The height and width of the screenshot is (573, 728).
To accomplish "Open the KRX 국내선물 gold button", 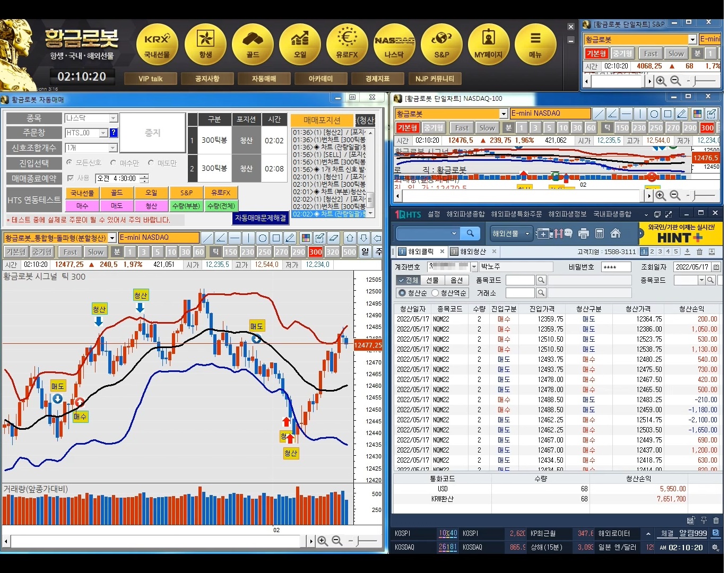I will (x=157, y=45).
